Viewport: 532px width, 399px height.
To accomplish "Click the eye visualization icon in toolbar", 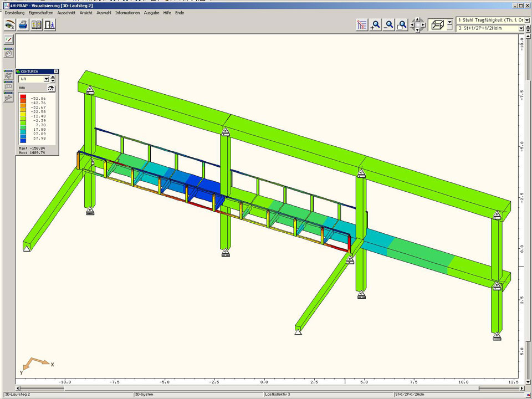I will point(9,25).
